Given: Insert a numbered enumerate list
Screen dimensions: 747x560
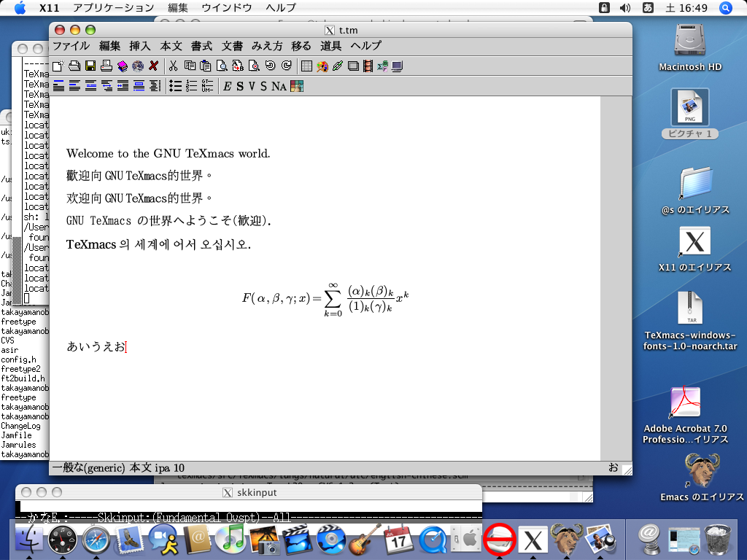Looking at the screenshot, I should click(x=192, y=86).
